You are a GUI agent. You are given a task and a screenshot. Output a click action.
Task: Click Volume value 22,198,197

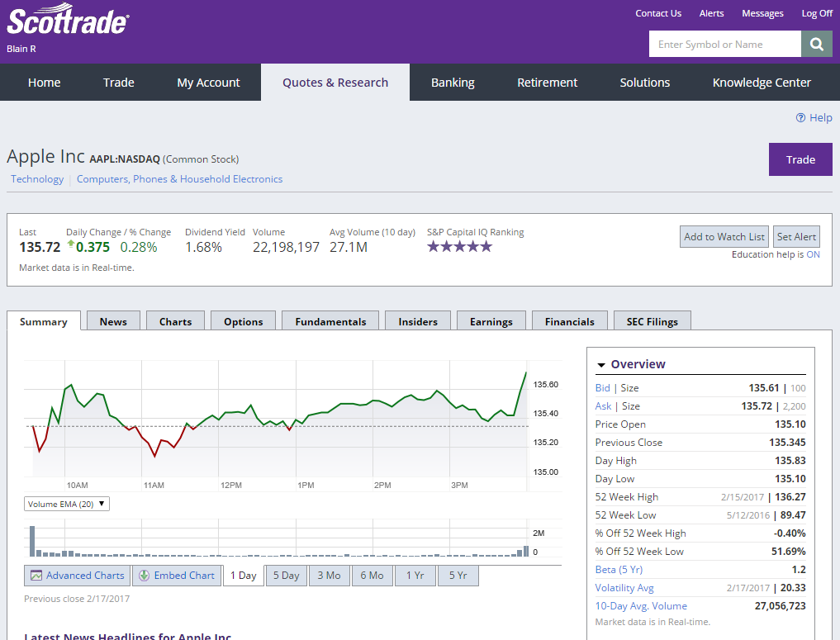point(286,247)
